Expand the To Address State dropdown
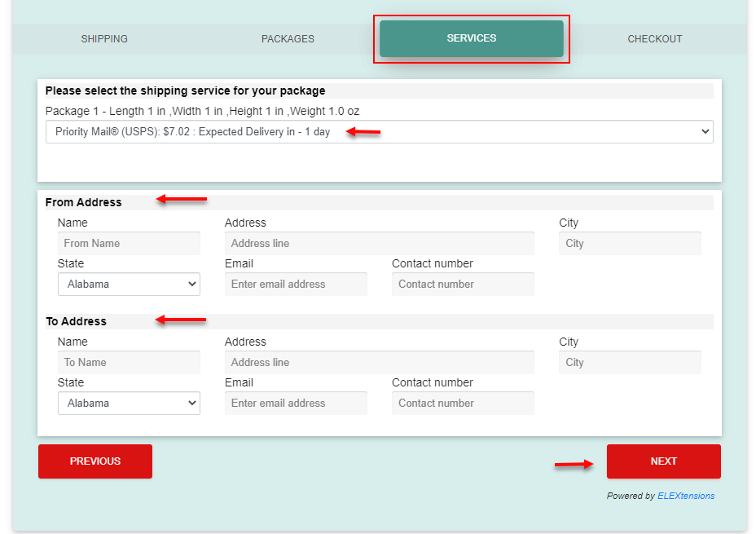Image resolution: width=756 pixels, height=534 pixels. [x=129, y=404]
